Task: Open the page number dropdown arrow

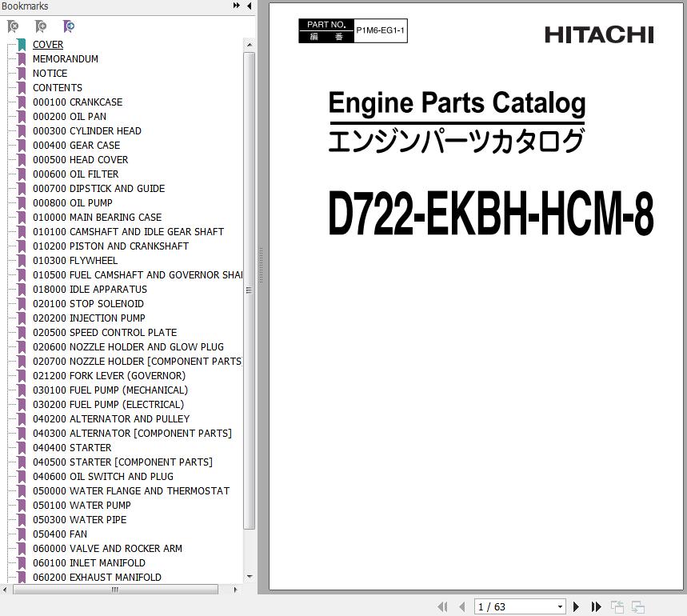Action: pos(560,606)
